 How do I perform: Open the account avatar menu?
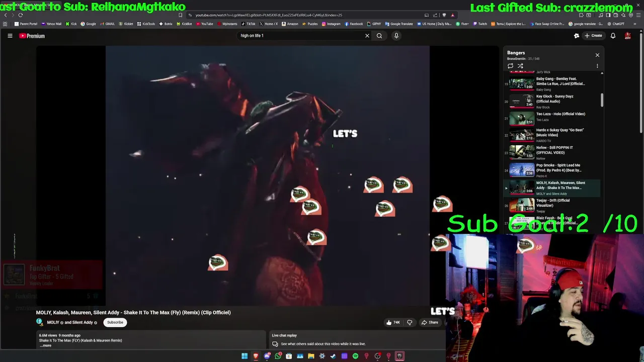(627, 36)
